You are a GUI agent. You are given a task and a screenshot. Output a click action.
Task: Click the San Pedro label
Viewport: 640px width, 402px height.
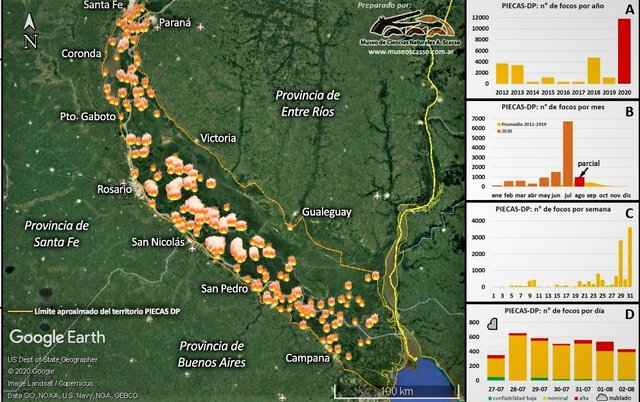(224, 289)
